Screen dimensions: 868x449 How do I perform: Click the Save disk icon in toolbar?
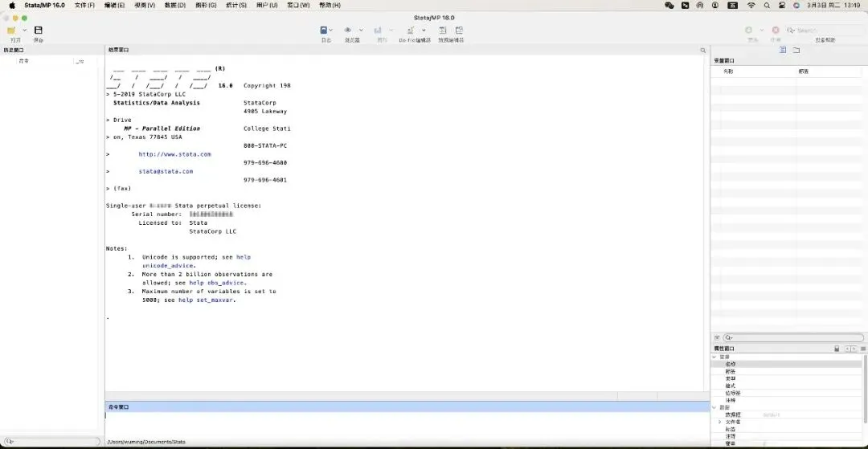[39, 31]
